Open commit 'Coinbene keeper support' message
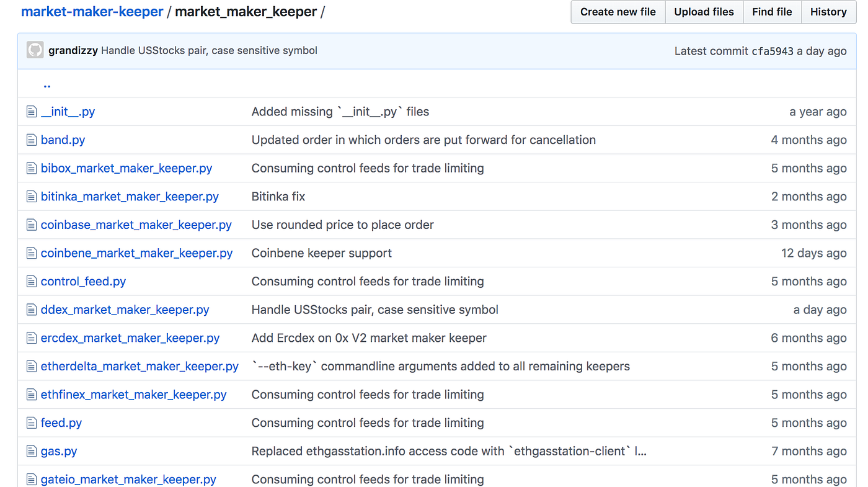 (322, 253)
